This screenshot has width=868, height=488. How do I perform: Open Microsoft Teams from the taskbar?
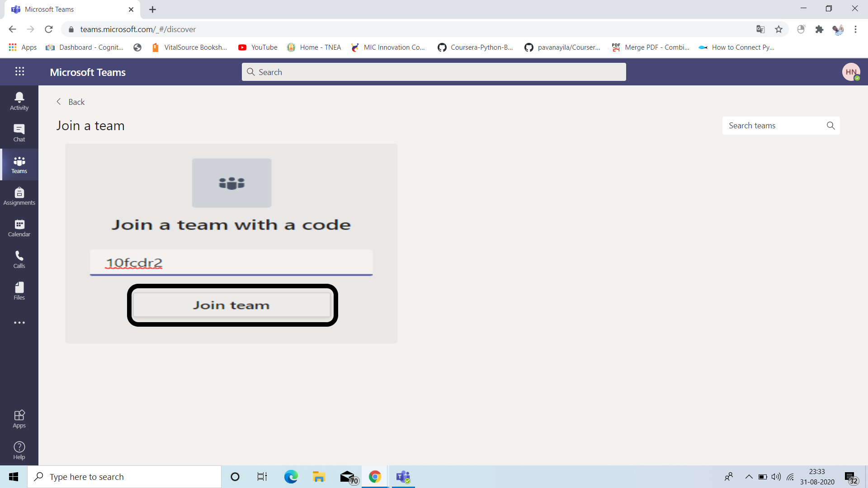click(402, 477)
